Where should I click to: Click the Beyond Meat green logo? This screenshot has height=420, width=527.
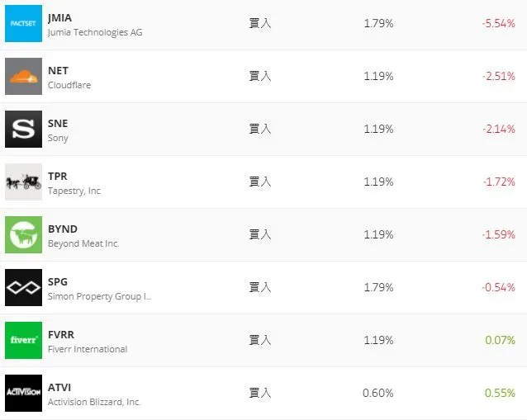tap(23, 235)
